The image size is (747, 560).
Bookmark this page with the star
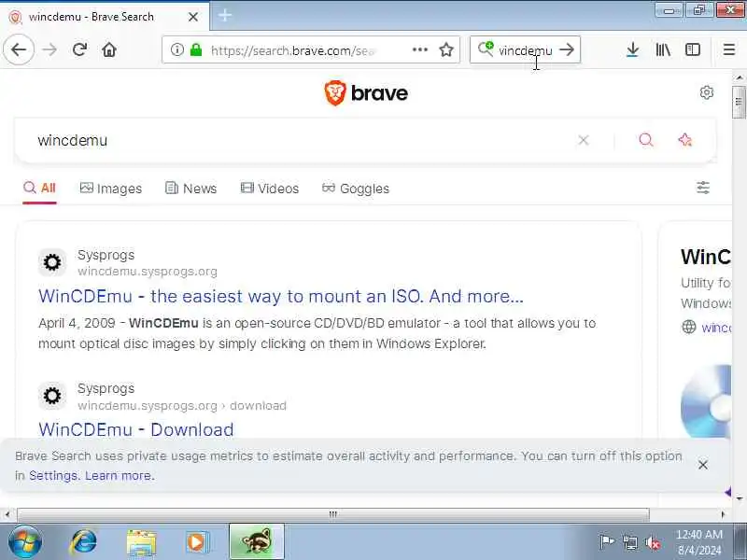point(446,49)
